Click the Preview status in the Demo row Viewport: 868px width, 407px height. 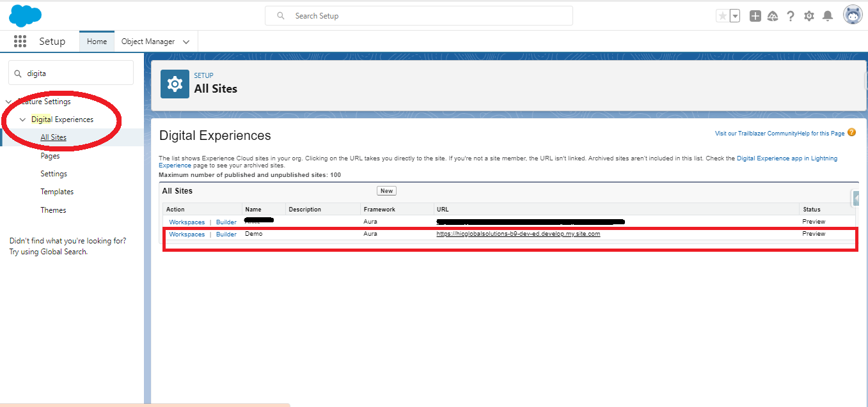814,234
